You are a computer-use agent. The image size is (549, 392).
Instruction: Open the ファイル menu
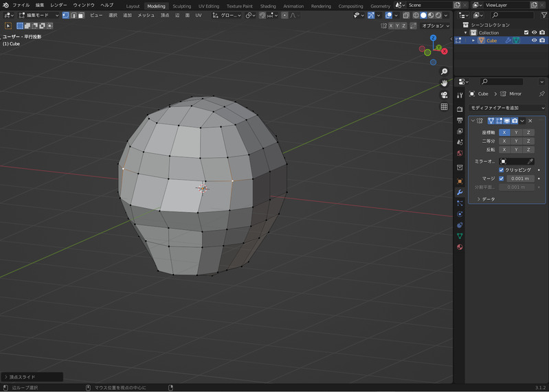pyautogui.click(x=21, y=5)
